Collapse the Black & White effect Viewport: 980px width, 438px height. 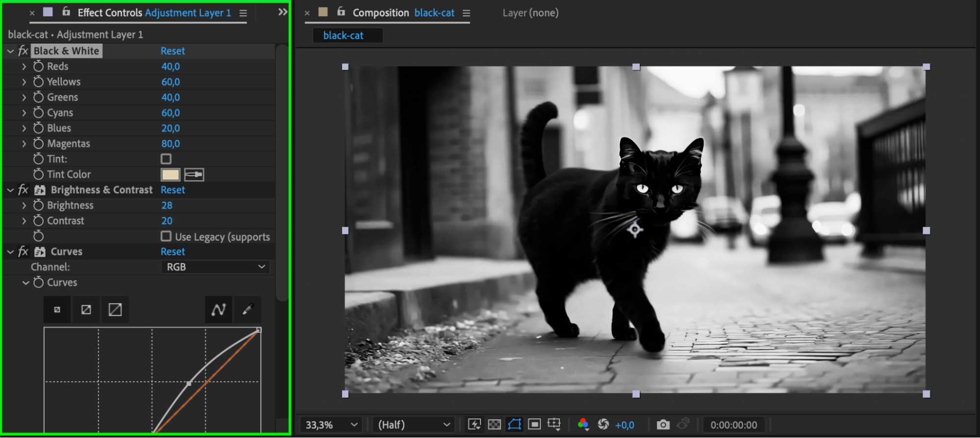pos(10,51)
